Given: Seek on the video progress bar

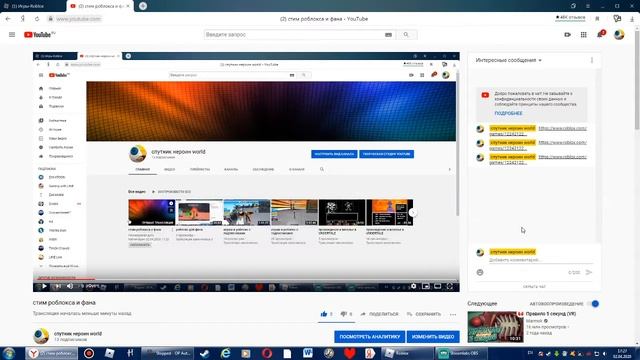Looking at the screenshot, I should pos(246,279).
